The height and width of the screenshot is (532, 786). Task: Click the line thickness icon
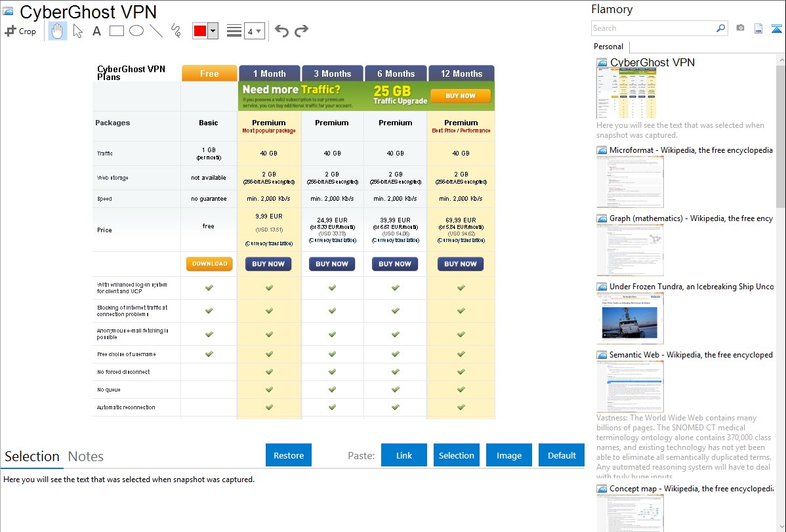coord(234,31)
